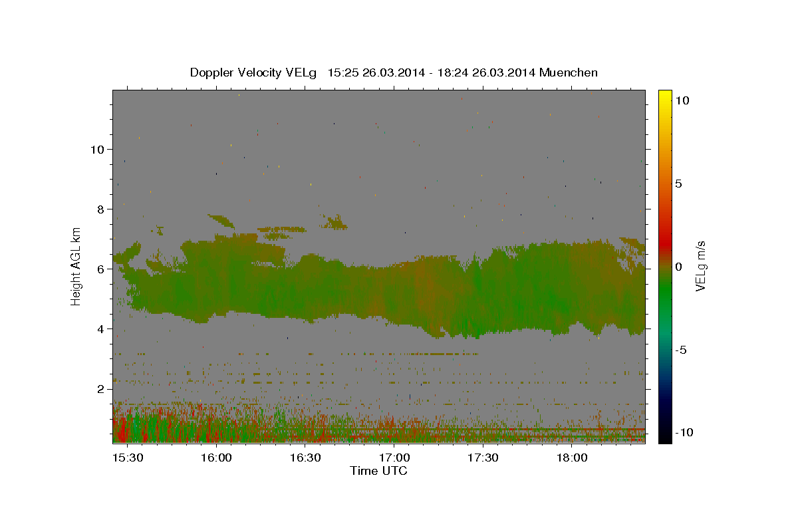Viewport: 798px width, 532px height.
Task: Click the 'VELg m/s' colorbar label
Action: tap(700, 267)
